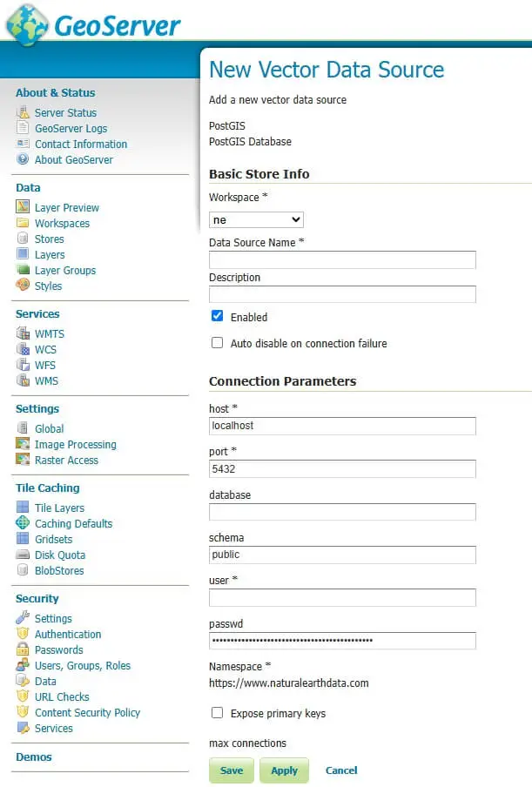Screen dimensions: 532x787
Task: Click the Image Processing icon
Action: click(23, 443)
